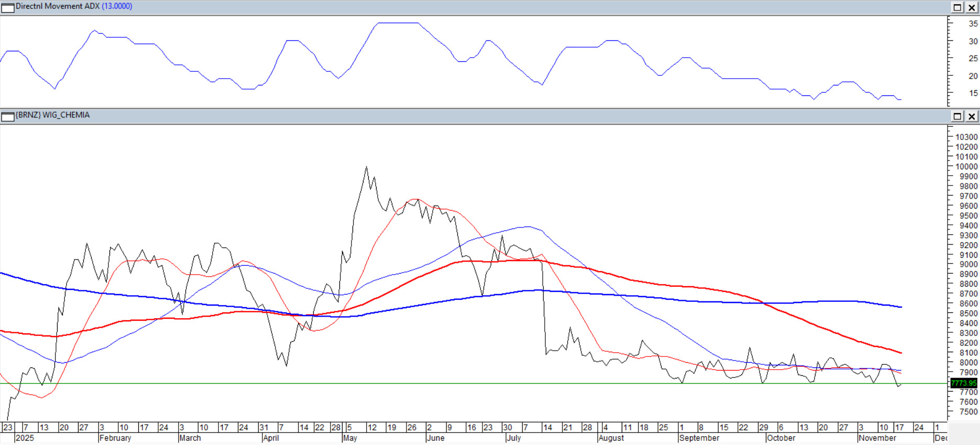Close the Directnl Movement ADX pane

click(x=972, y=7)
